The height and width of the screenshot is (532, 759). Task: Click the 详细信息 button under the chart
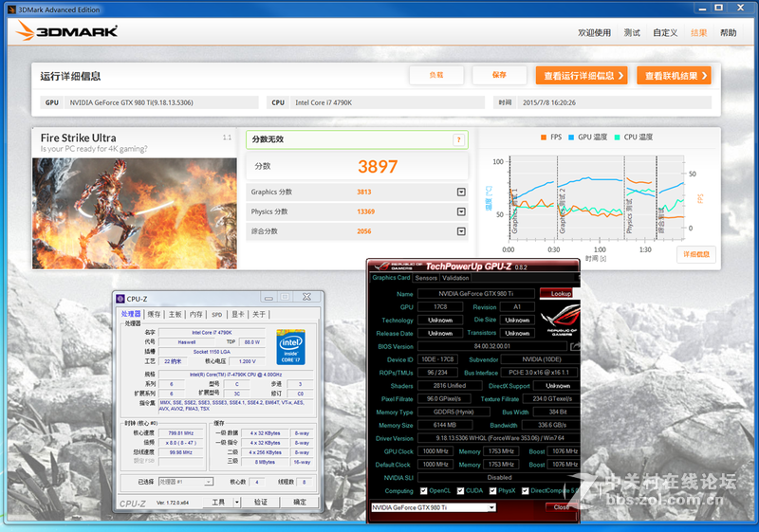pos(696,254)
